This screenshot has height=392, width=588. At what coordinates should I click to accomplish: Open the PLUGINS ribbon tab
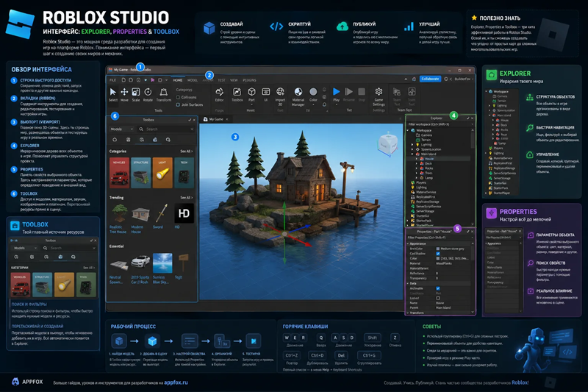tap(250, 80)
